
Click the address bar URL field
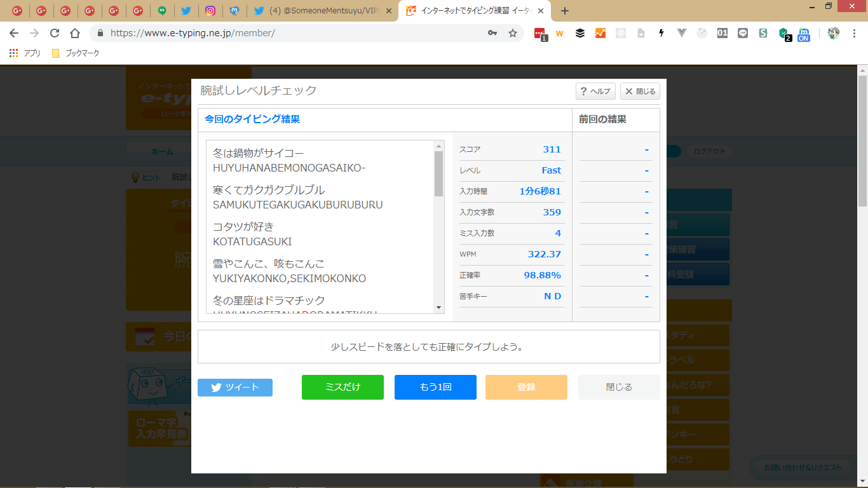286,33
